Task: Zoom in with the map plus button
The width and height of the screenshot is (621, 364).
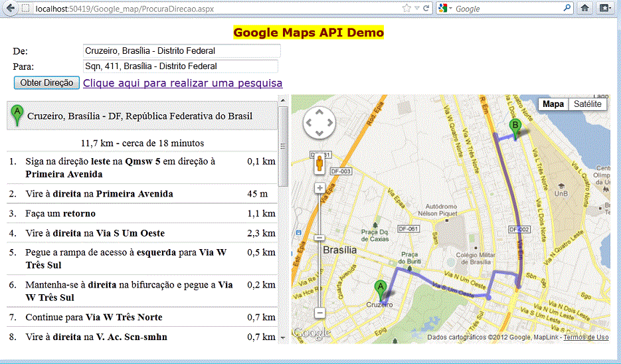Action: [x=319, y=188]
